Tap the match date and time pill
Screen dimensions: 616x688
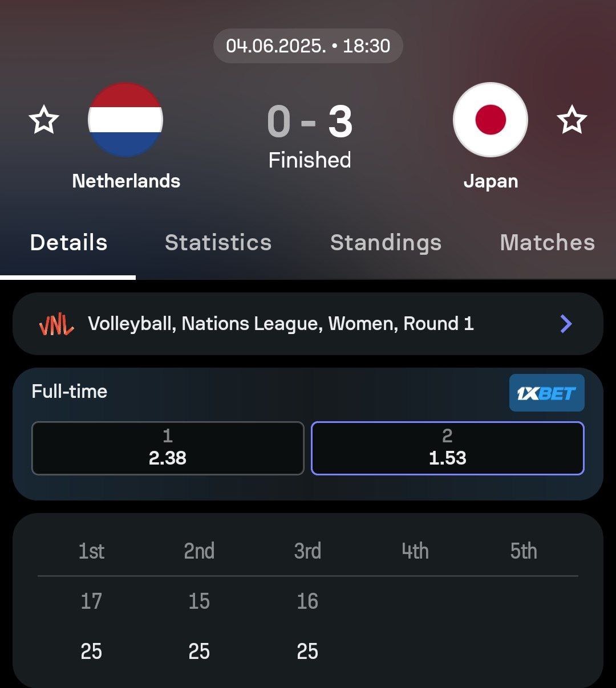tap(308, 46)
